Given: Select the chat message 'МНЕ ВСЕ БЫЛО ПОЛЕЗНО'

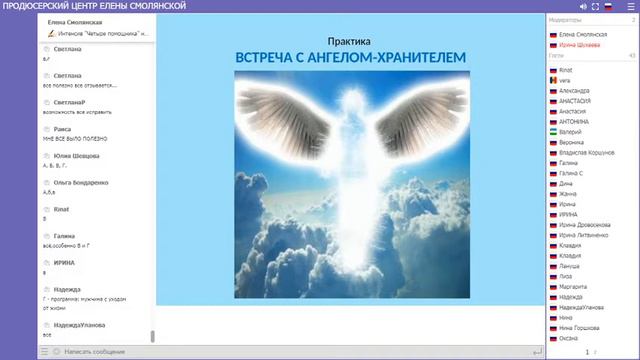Looking at the screenshot, I should click(x=75, y=139).
